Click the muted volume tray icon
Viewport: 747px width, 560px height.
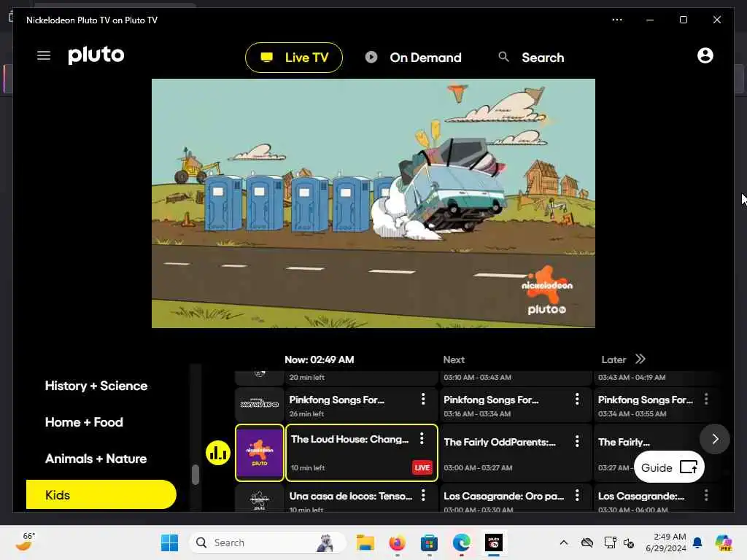(629, 542)
